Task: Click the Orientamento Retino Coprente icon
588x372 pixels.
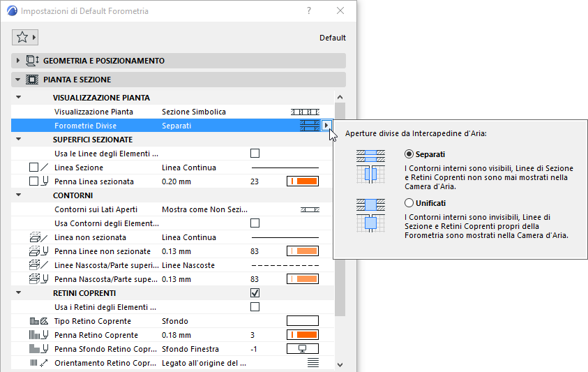Action: coord(38,363)
